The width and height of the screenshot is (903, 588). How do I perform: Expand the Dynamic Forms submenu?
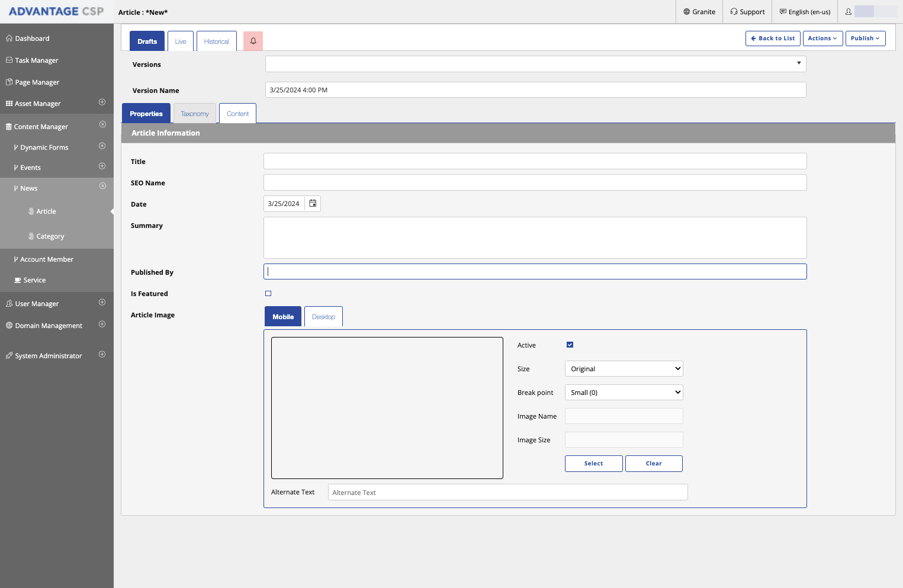[x=102, y=146]
